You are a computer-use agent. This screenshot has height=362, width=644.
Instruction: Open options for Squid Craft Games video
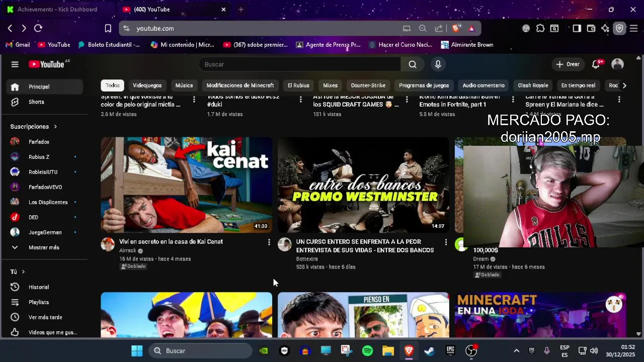pos(407,100)
